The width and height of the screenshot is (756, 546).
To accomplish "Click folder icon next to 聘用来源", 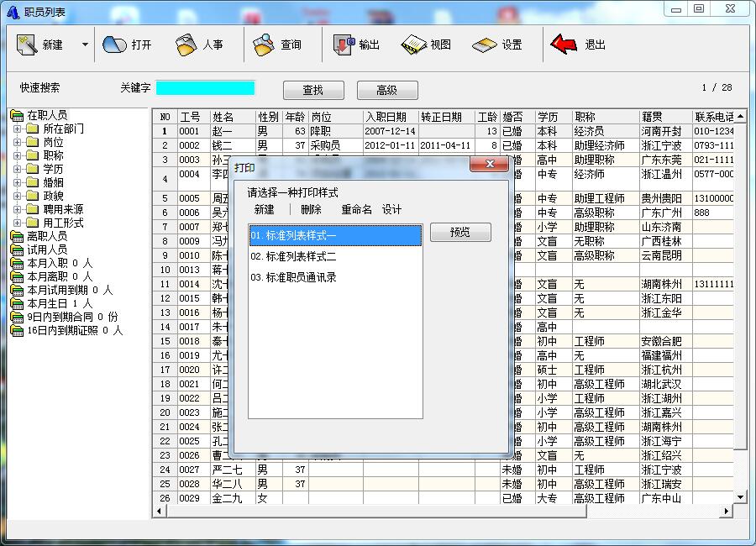I will click(32, 210).
